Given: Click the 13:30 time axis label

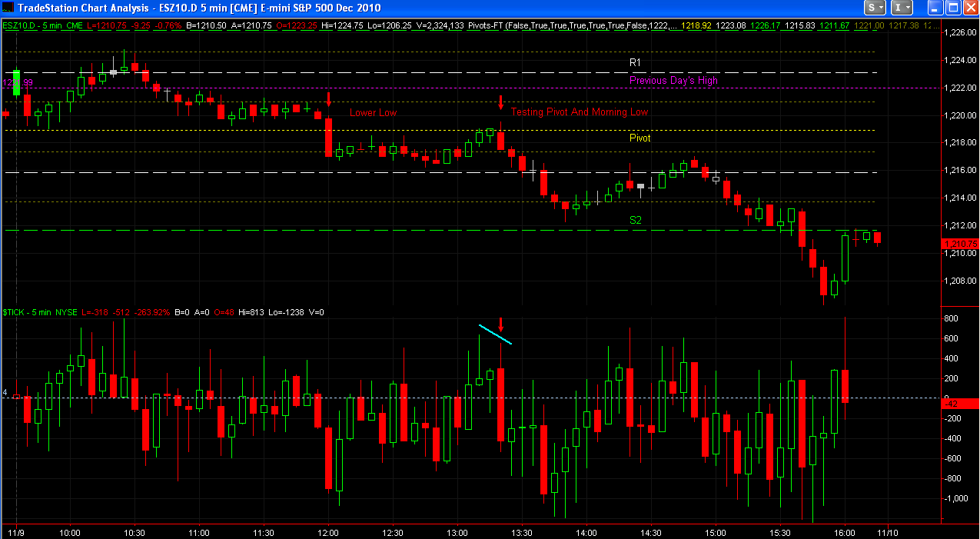Looking at the screenshot, I should (522, 531).
